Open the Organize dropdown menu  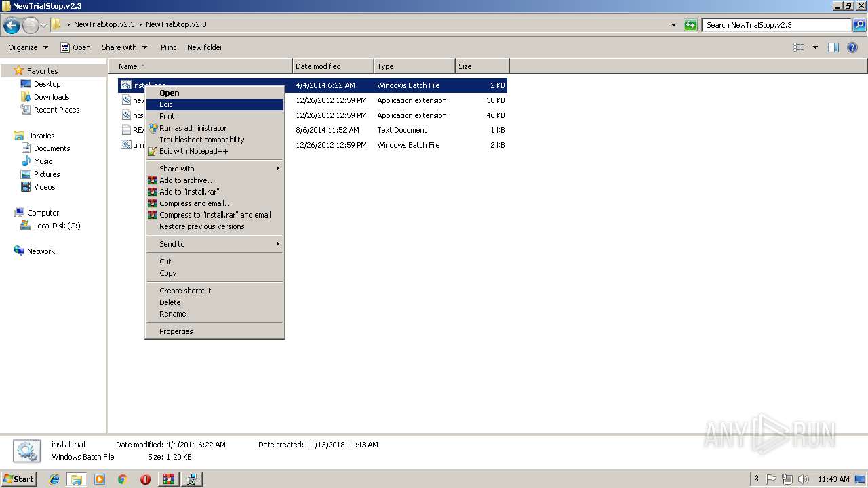(x=28, y=47)
